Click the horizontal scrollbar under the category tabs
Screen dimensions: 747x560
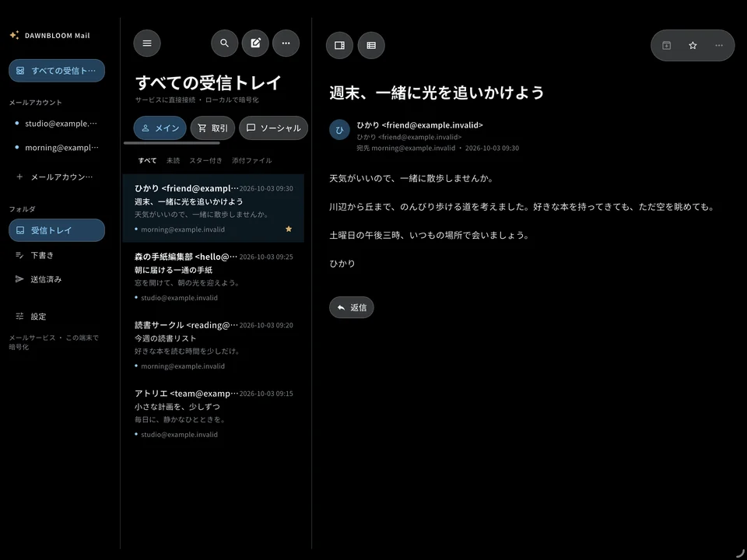[172, 143]
